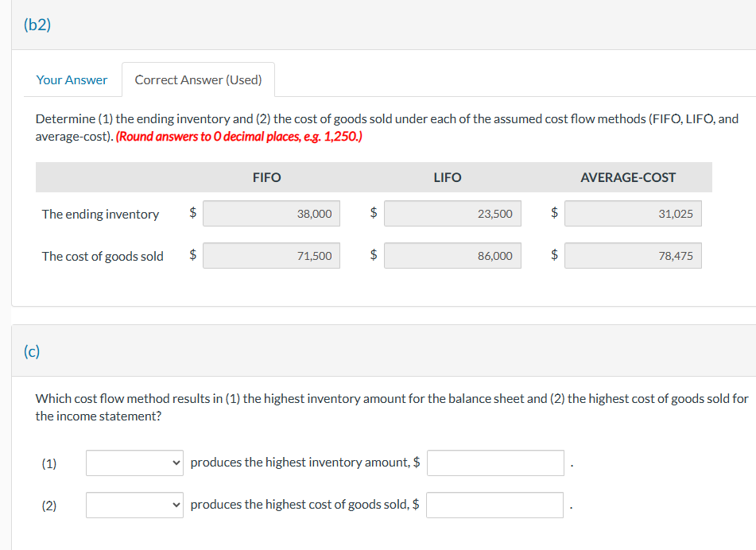Screen dimensions: 756x550
Task: Click the label The ending inventory
Action: (100, 214)
